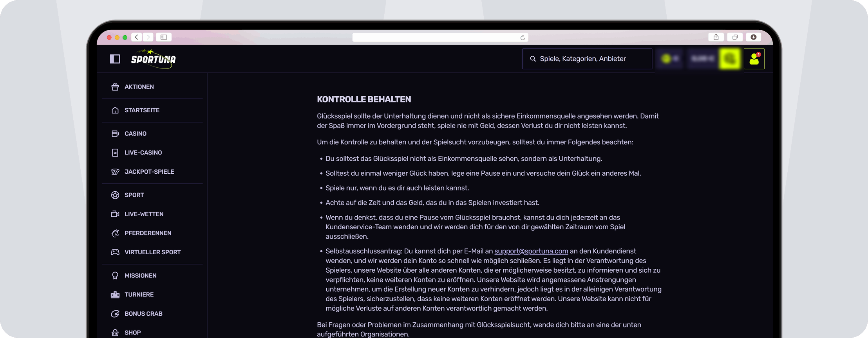Open the browser downloads icon

click(x=754, y=37)
